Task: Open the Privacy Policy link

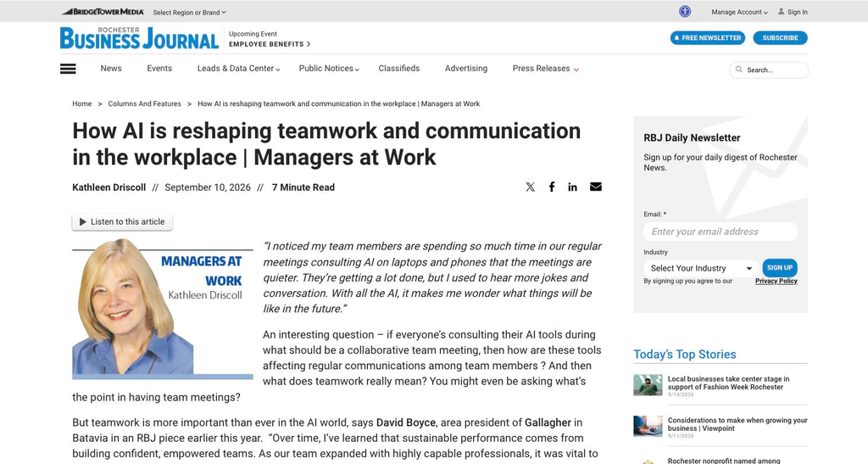Action: (x=776, y=282)
